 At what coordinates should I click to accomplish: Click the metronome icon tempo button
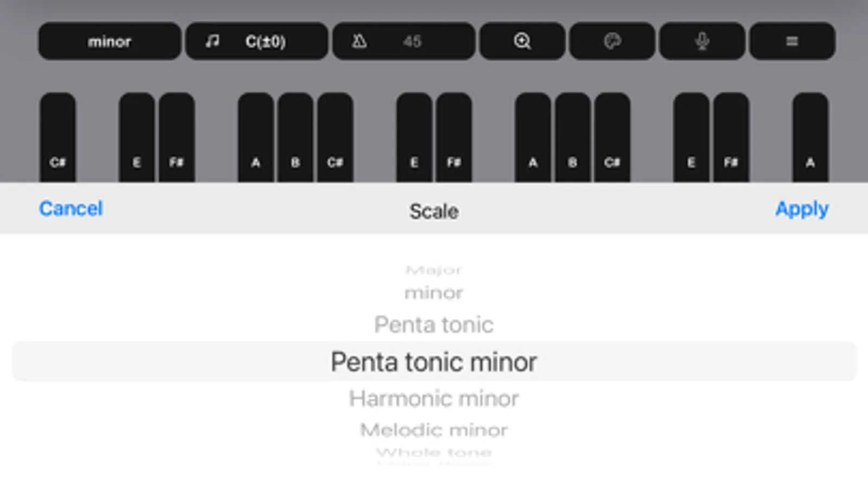coord(403,41)
